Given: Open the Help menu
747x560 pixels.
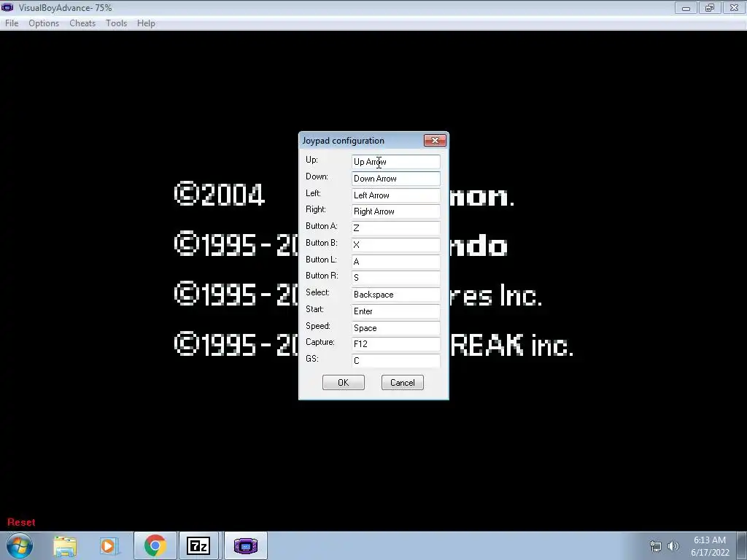Looking at the screenshot, I should click(x=146, y=23).
